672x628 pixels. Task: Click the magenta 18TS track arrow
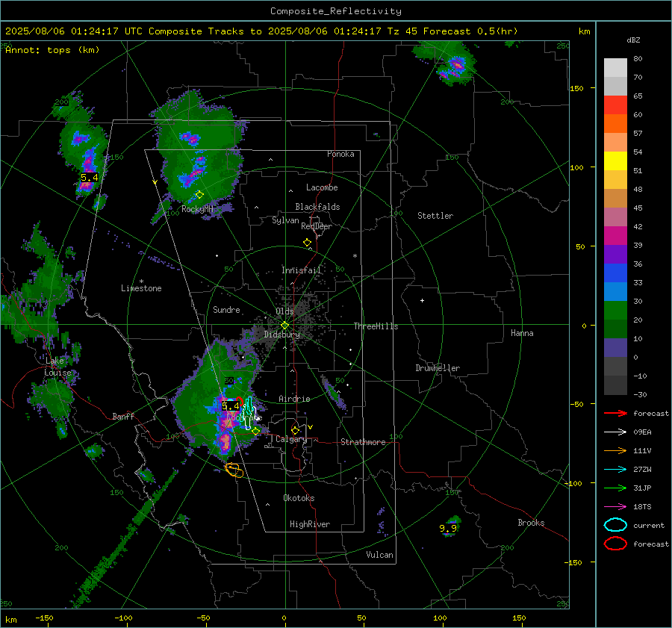[x=615, y=507]
